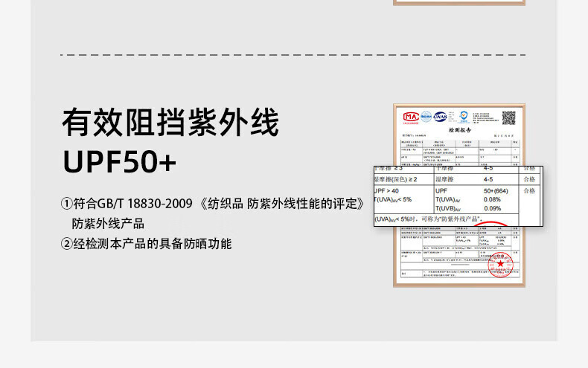Click the QR code on the certificate

pos(508,118)
